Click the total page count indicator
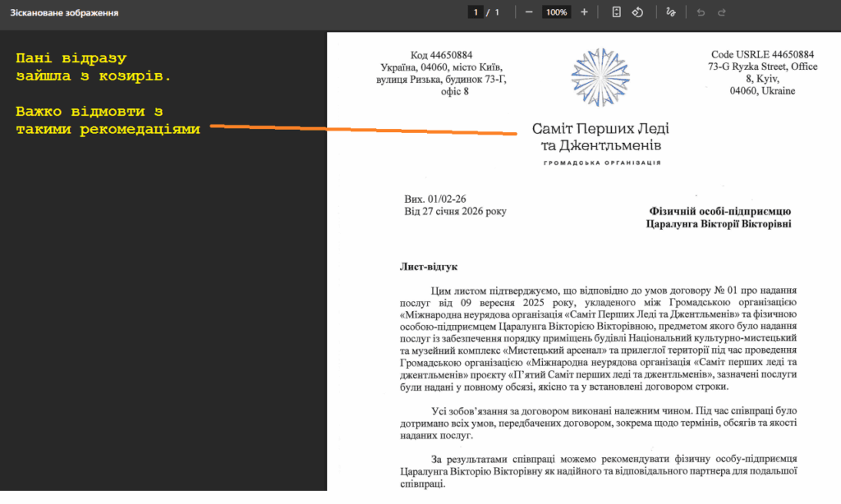The height and width of the screenshot is (504, 841). 495,12
